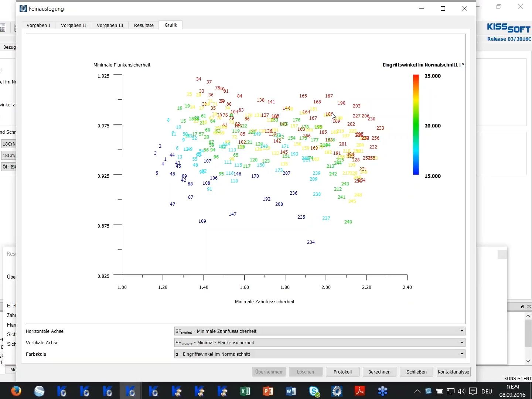The width and height of the screenshot is (532, 399).
Task: Select data point 192 in the plot
Action: (x=266, y=199)
